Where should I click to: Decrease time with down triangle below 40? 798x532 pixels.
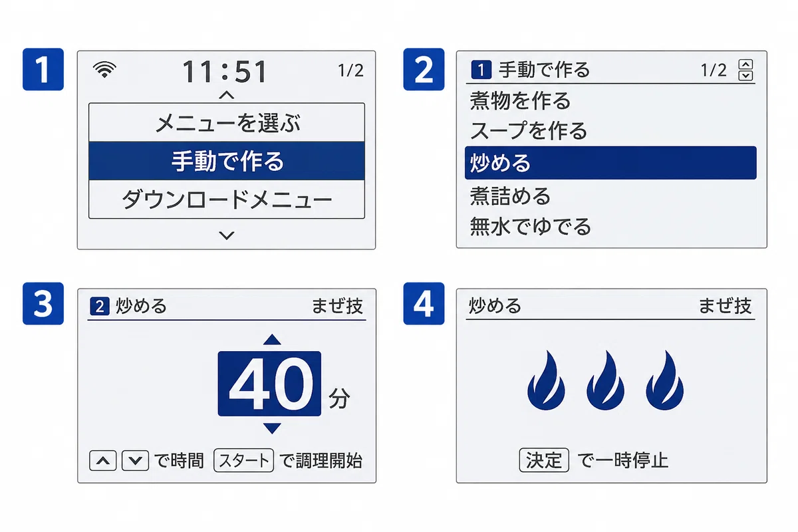pos(272,428)
